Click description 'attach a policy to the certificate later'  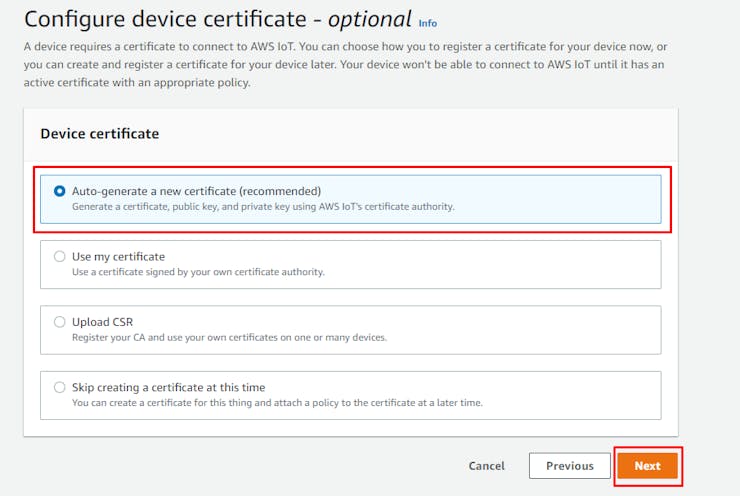pos(290,402)
